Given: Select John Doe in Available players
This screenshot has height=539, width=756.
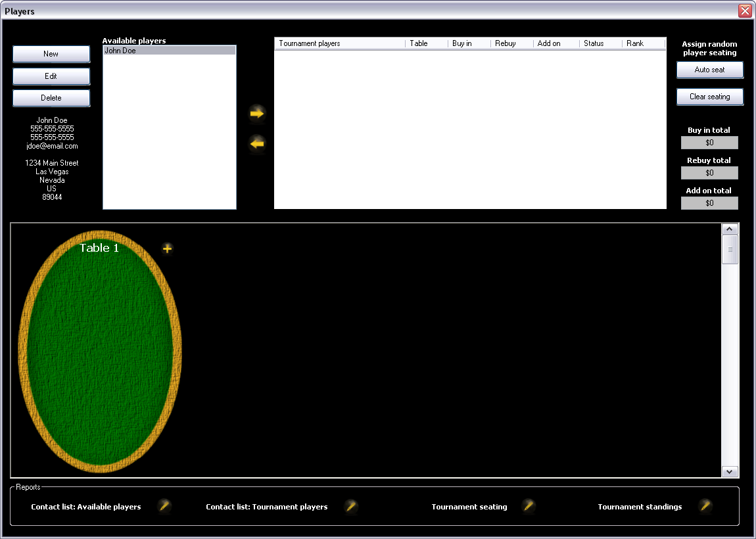Looking at the screenshot, I should 169,51.
